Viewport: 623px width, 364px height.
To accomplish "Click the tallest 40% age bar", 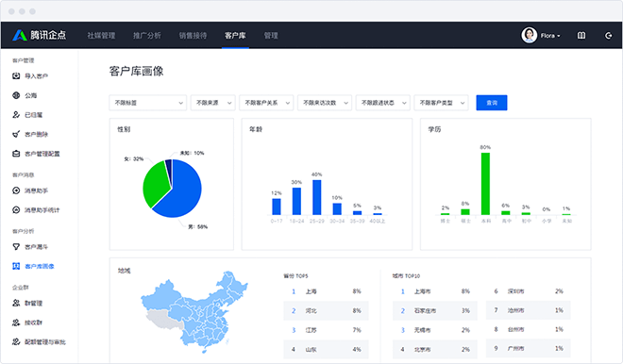I will tap(316, 197).
